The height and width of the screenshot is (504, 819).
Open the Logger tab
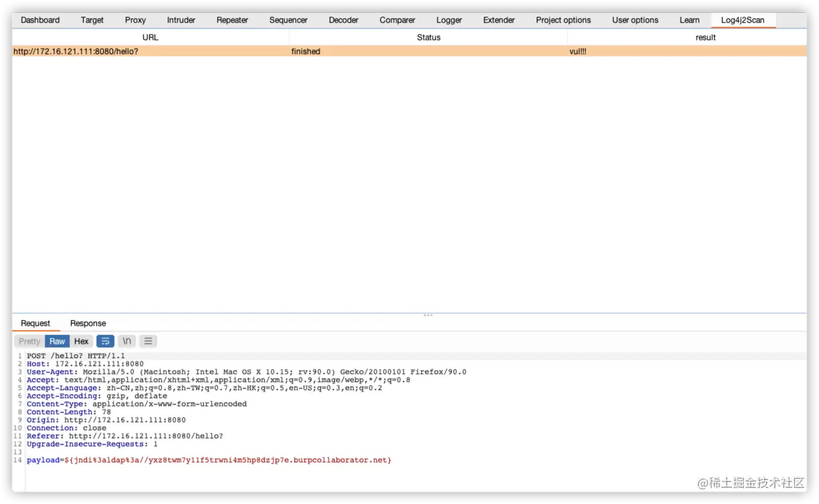449,20
